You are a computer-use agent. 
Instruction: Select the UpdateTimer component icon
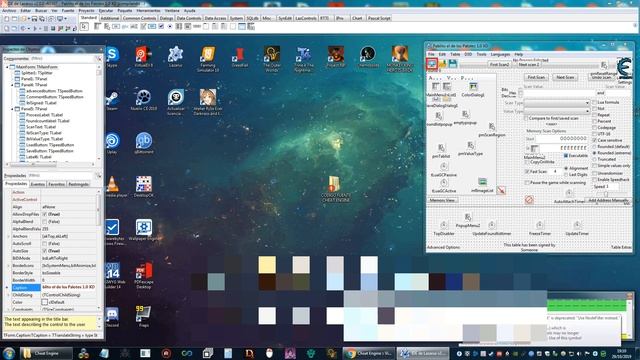pos(577,225)
